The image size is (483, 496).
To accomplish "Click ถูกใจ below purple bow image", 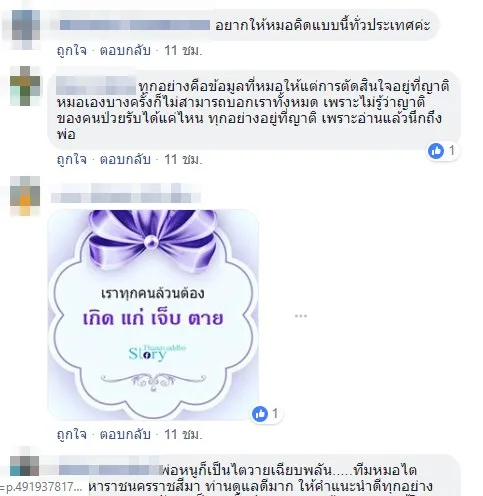I will (x=72, y=434).
